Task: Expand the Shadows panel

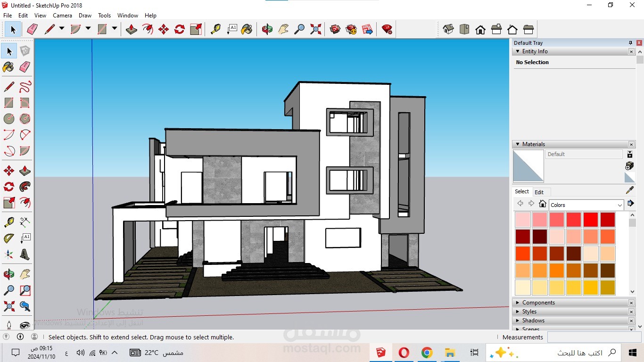Action: (518, 321)
